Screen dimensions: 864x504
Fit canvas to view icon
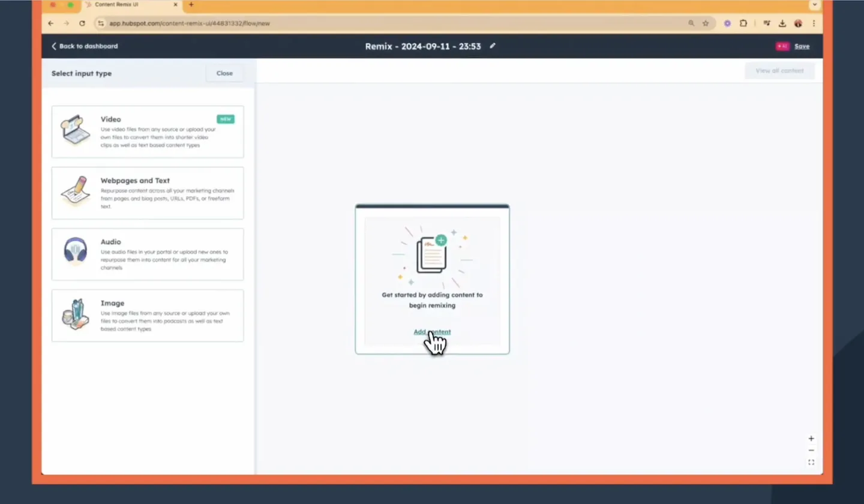point(811,463)
